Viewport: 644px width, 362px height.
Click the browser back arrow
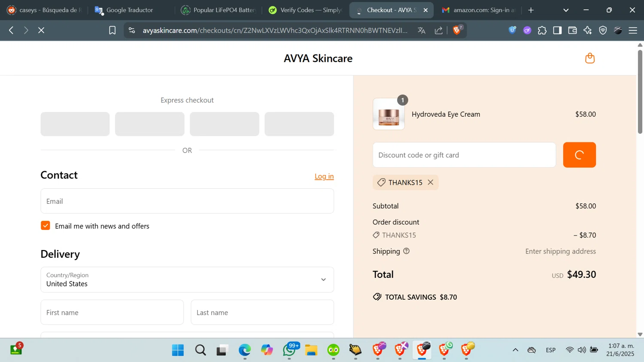[11, 30]
